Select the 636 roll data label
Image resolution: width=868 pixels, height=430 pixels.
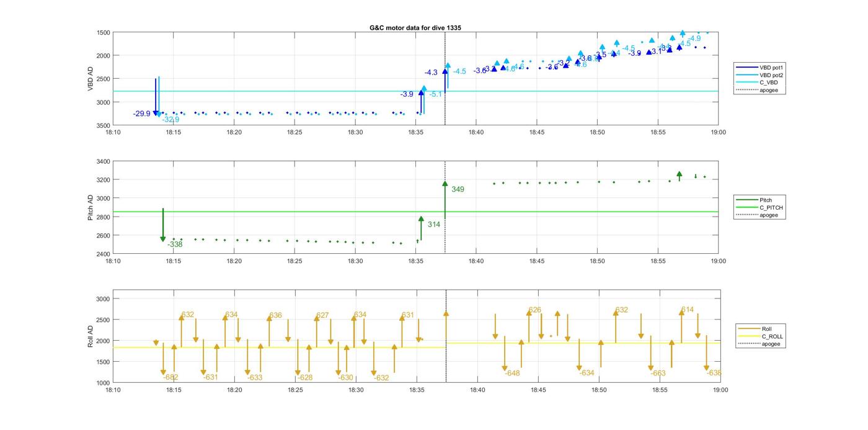[x=275, y=315]
